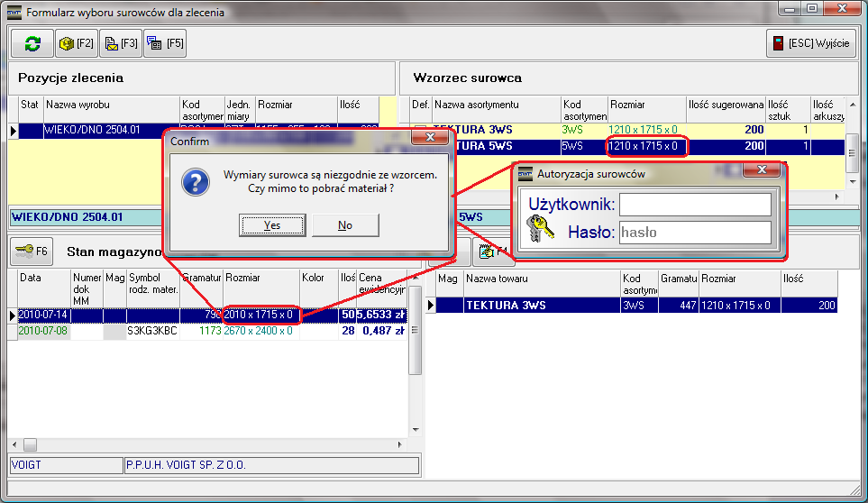Decline with the No button
This screenshot has height=503, width=868.
[345, 225]
